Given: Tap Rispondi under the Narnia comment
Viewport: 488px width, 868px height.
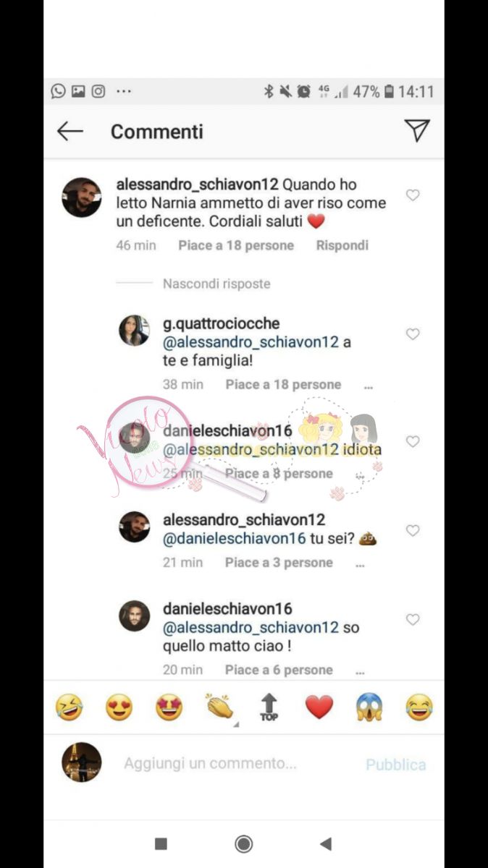Looking at the screenshot, I should click(x=342, y=245).
